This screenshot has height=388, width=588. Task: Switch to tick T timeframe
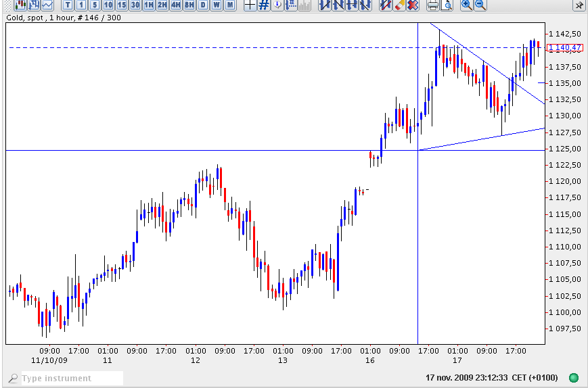[x=68, y=5]
